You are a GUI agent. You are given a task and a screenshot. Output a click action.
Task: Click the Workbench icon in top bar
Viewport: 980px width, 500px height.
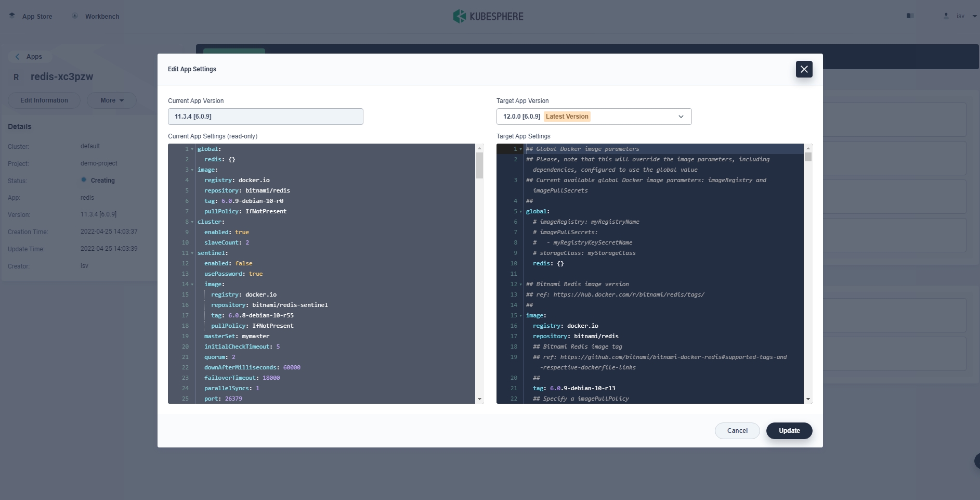tap(75, 16)
